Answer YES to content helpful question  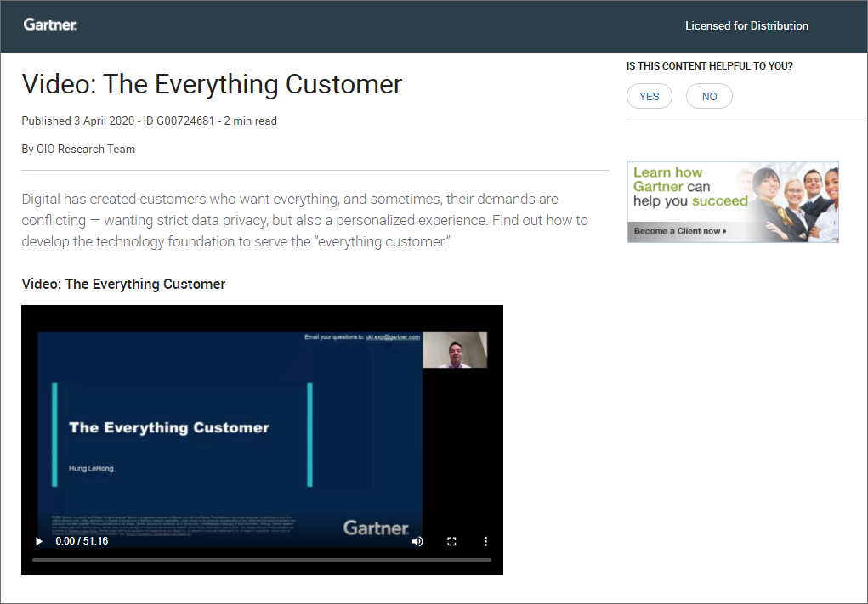pos(650,96)
